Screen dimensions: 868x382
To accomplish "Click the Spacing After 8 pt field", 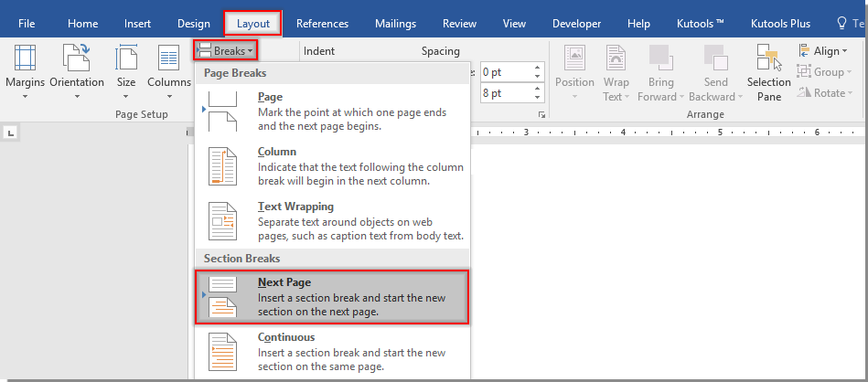I will (503, 93).
